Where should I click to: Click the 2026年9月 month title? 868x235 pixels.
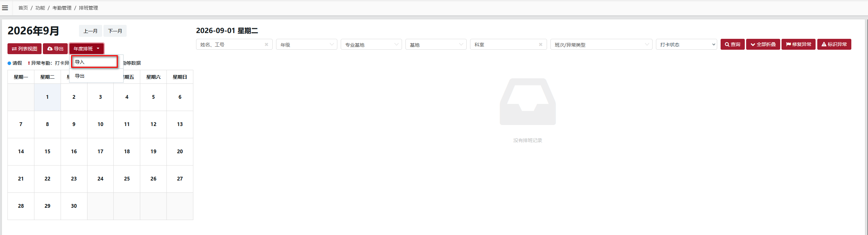click(x=33, y=31)
